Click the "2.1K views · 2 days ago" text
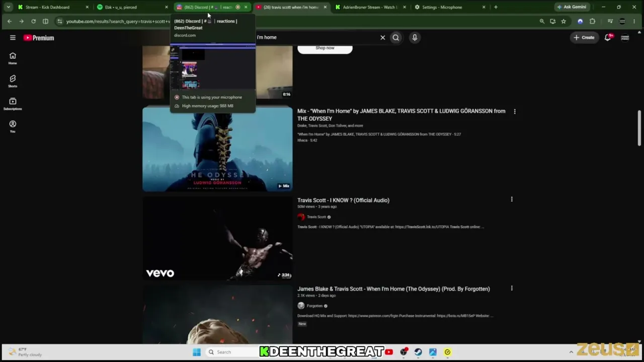 (x=317, y=296)
